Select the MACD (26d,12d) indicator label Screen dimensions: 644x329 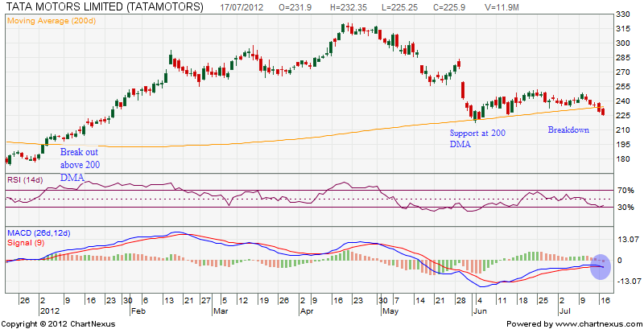click(39, 233)
